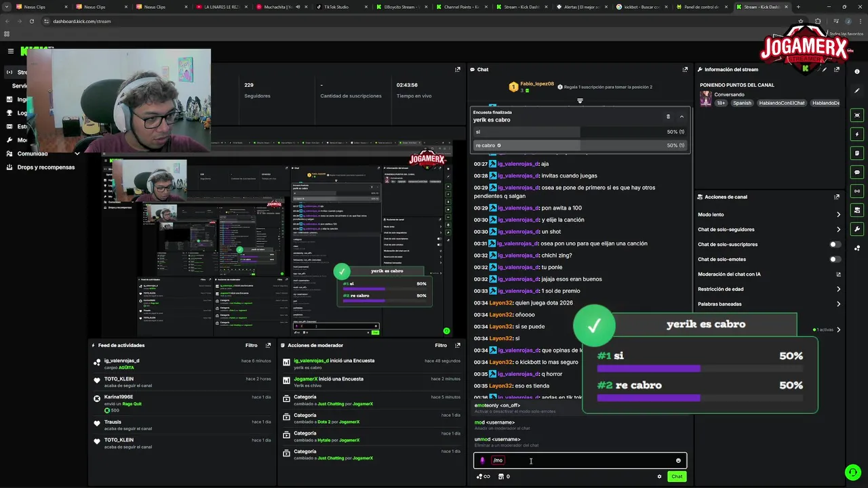Switch to Panel de control browser tab
The image size is (868, 488).
click(702, 7)
